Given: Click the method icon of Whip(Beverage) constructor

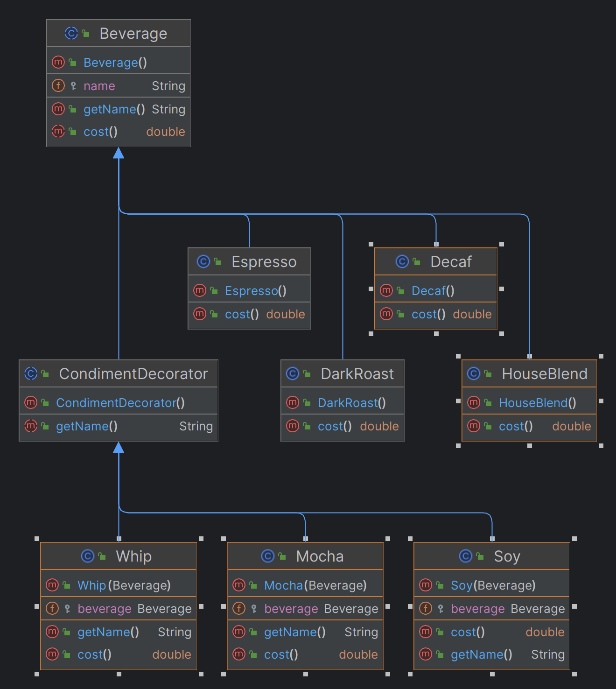Looking at the screenshot, I should [52, 585].
